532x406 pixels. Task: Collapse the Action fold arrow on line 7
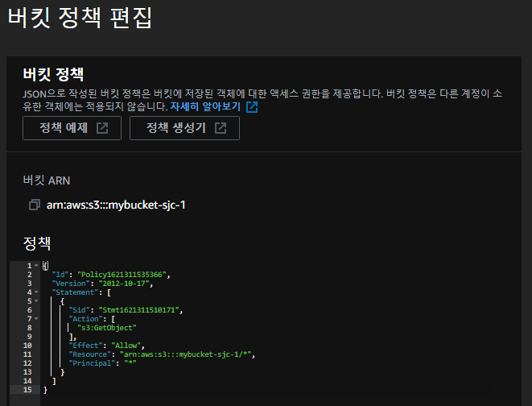[x=36, y=318]
